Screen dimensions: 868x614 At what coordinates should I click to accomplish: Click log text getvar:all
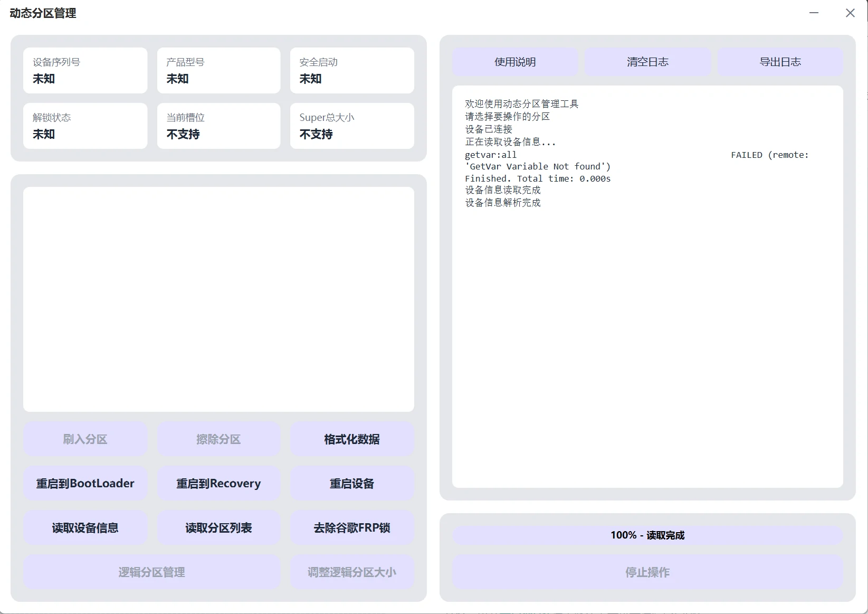(491, 155)
